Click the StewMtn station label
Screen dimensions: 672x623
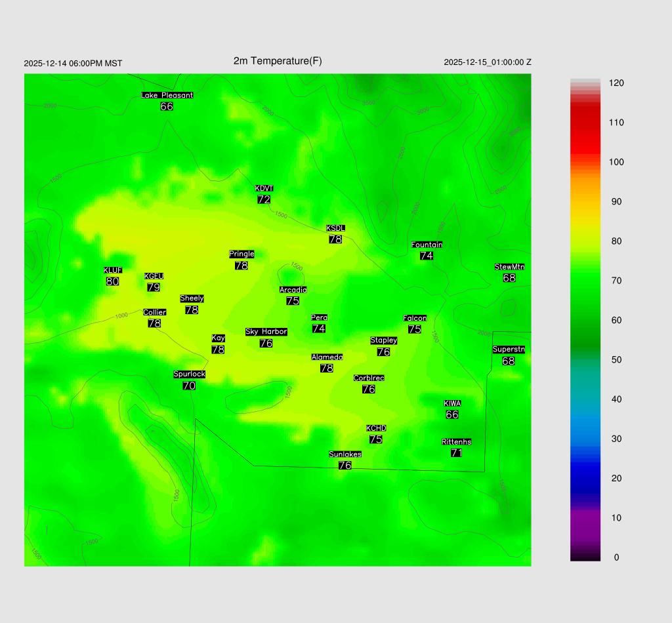pyautogui.click(x=509, y=267)
